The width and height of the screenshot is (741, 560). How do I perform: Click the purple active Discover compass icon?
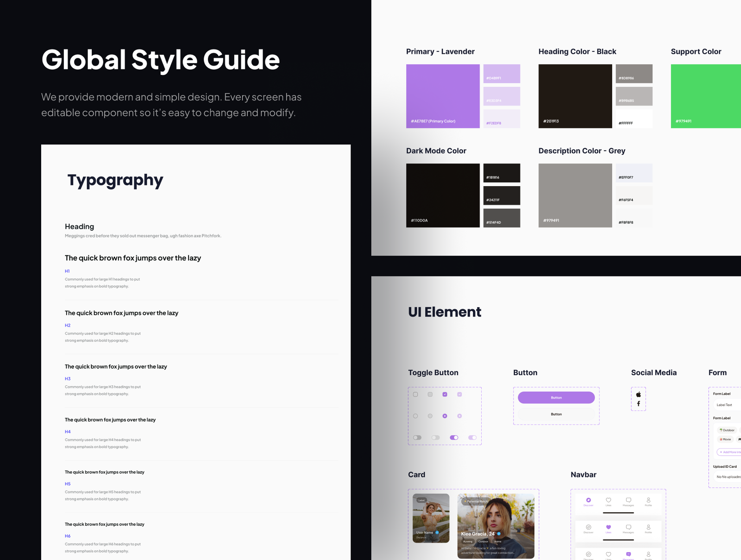[x=588, y=500]
